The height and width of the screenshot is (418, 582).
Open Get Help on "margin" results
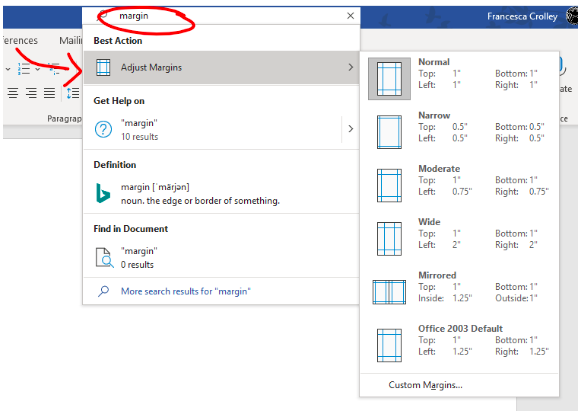212,129
